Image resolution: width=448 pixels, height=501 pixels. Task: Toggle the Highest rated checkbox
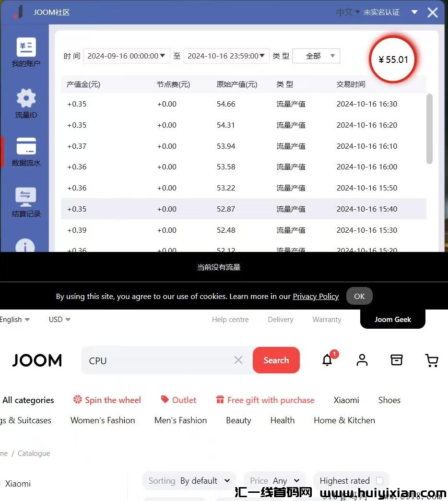coord(379,480)
